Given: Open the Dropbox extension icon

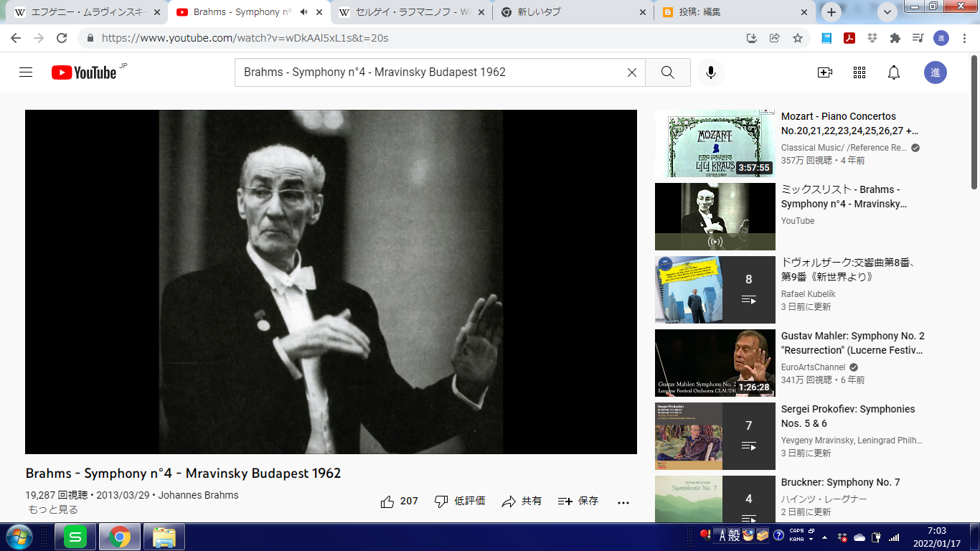Looking at the screenshot, I should (x=872, y=38).
